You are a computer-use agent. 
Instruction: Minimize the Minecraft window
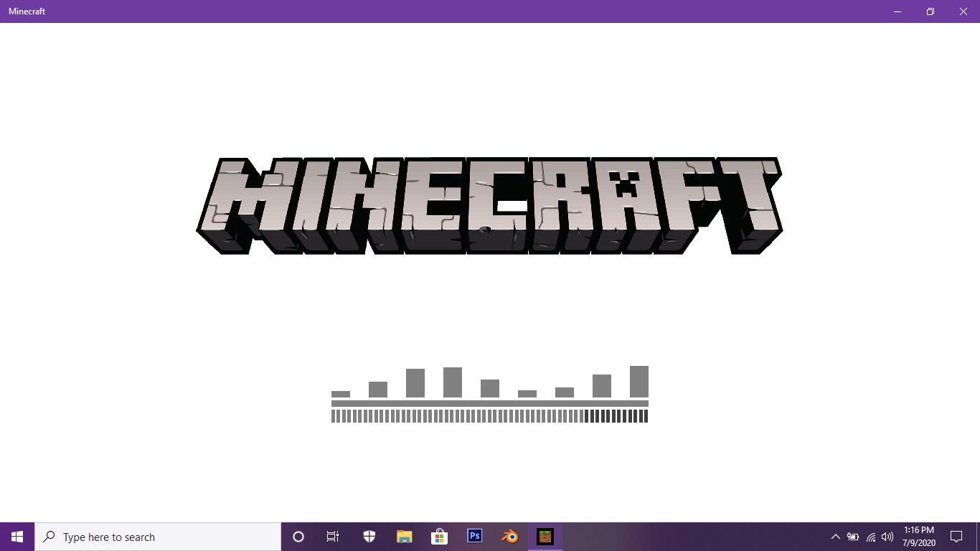pyautogui.click(x=897, y=11)
